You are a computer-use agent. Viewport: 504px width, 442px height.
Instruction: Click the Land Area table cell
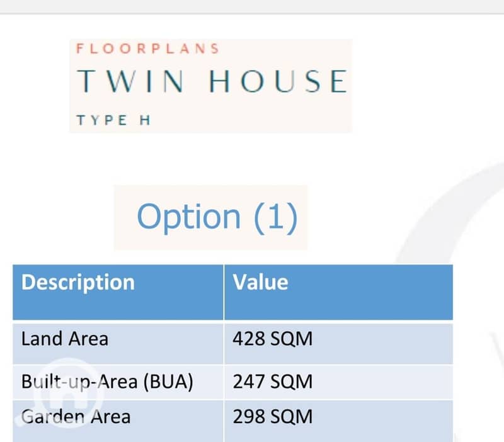coord(65,339)
